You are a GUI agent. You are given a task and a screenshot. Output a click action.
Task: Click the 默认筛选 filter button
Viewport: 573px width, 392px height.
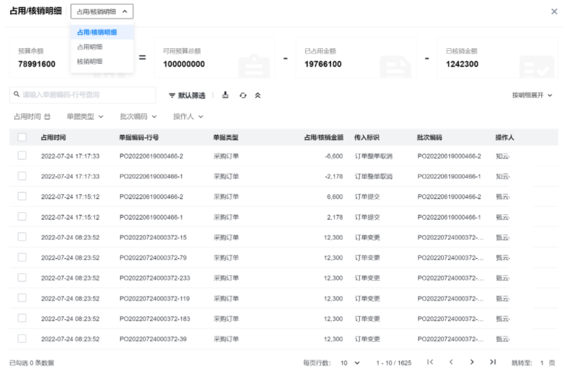point(187,95)
